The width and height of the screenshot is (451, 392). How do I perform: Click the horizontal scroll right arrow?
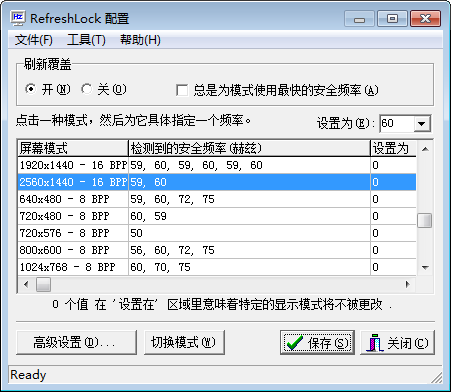point(407,284)
